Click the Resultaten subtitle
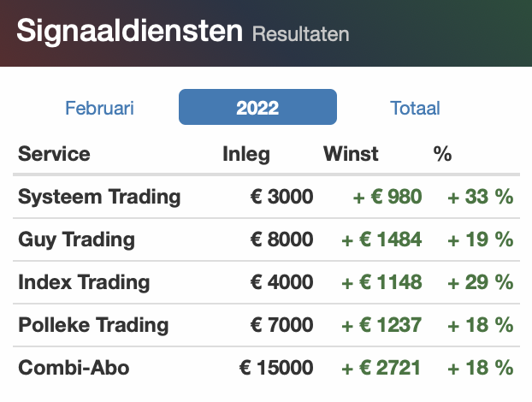532x402 pixels. pyautogui.click(x=300, y=34)
